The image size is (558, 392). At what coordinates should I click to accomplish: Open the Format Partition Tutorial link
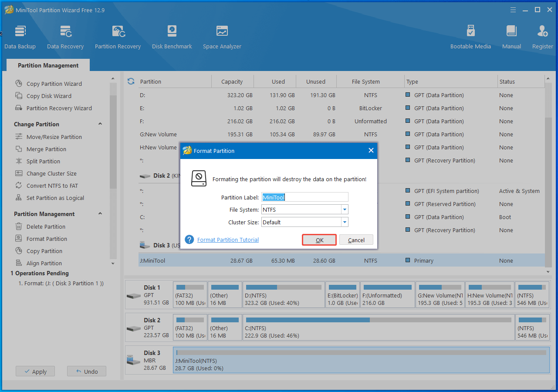tap(228, 240)
